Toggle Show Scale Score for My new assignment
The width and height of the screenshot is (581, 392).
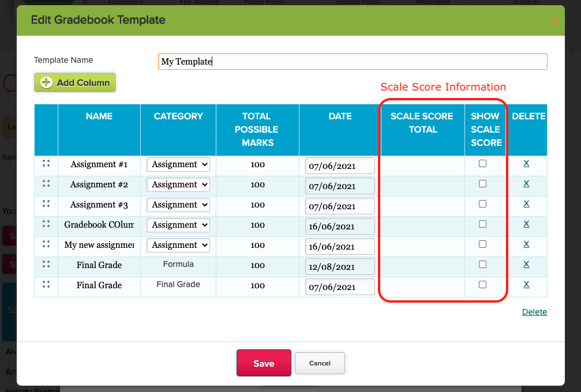[482, 244]
